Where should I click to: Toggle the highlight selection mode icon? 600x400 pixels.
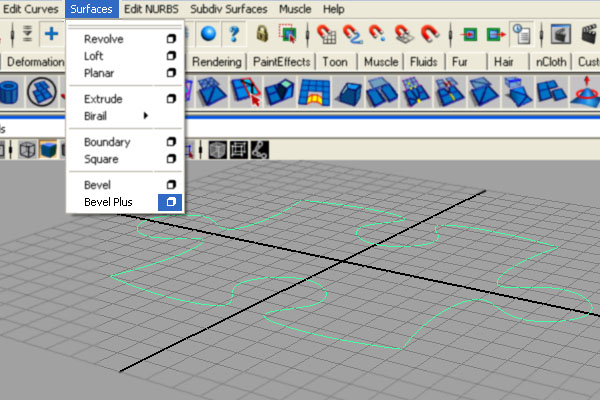point(288,33)
